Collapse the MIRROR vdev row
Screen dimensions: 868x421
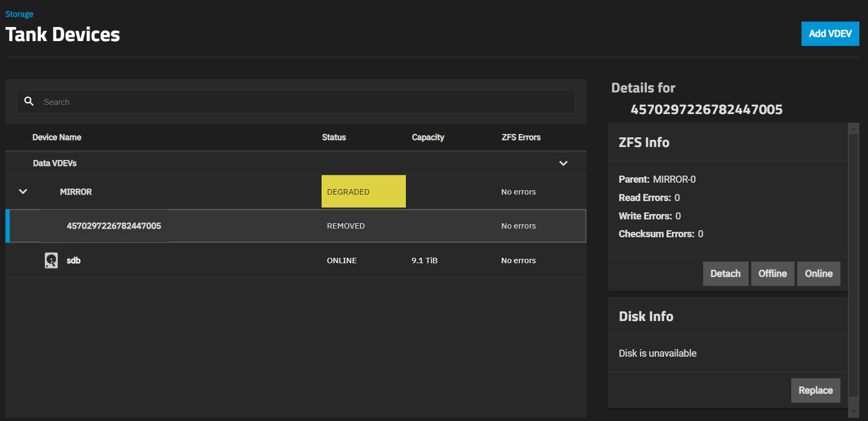coord(23,192)
